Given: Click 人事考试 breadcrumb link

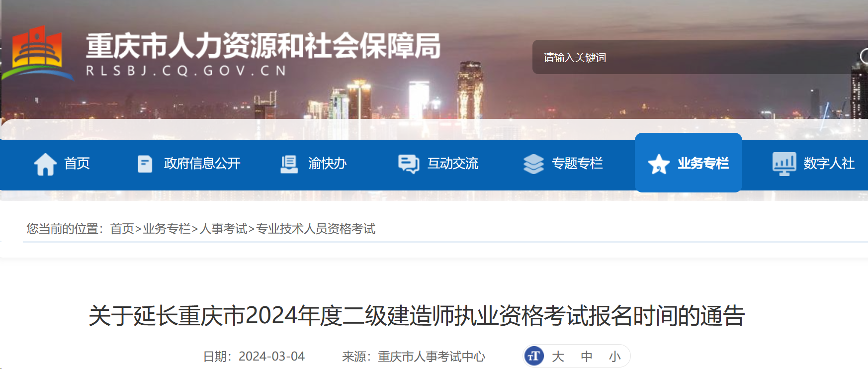Looking at the screenshot, I should point(224,229).
